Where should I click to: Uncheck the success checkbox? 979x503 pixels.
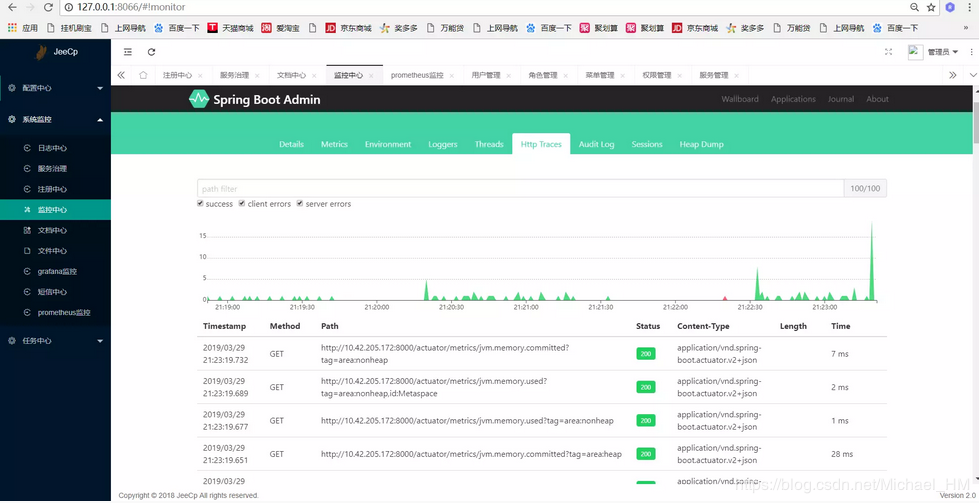[201, 204]
